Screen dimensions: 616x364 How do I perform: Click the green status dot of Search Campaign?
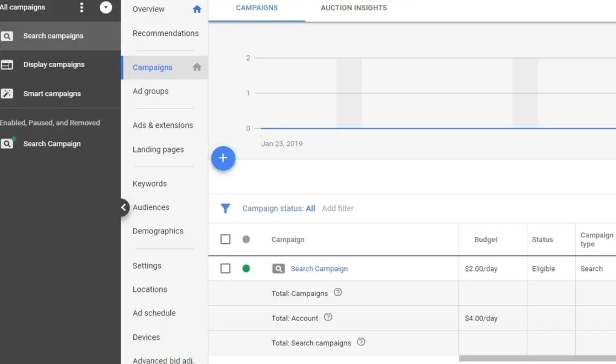point(246,269)
